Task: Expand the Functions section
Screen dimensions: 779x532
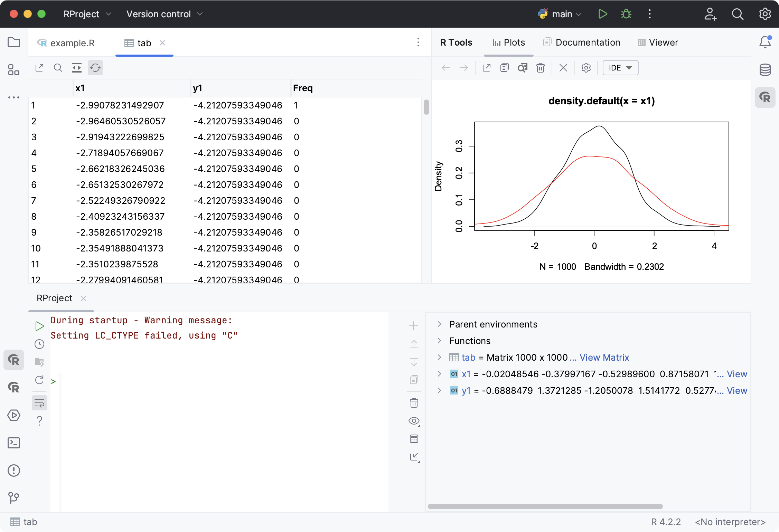Action: coord(439,341)
